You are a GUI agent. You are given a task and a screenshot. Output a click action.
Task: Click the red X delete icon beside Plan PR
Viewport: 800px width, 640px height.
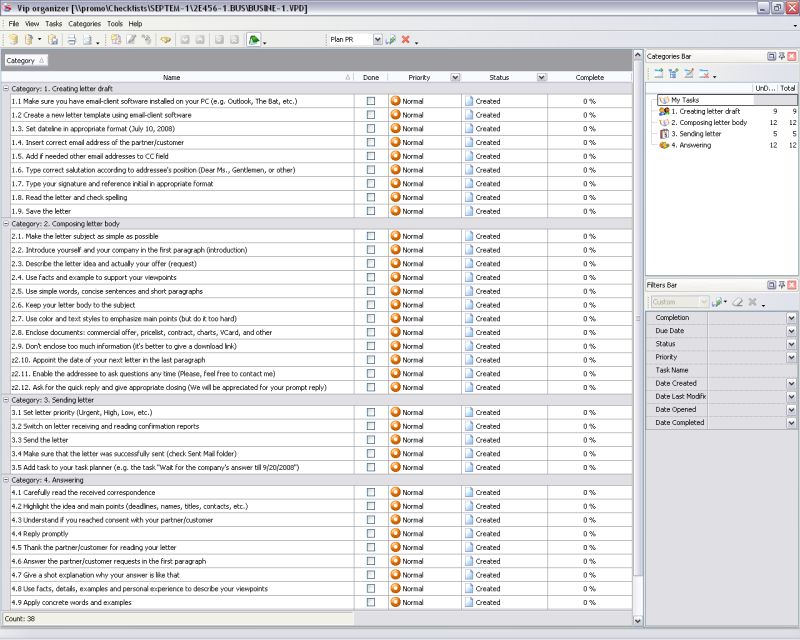(405, 40)
